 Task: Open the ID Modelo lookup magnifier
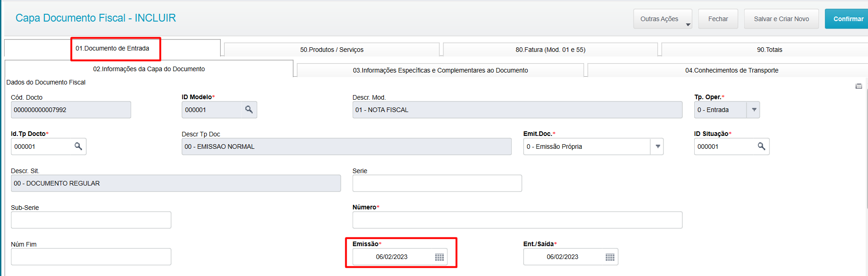point(249,110)
